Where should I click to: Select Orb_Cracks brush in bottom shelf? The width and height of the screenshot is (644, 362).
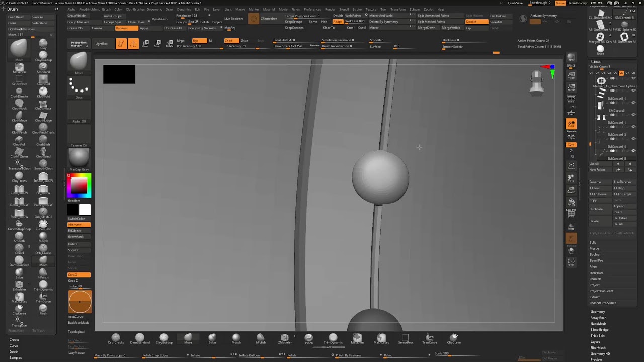tap(116, 338)
